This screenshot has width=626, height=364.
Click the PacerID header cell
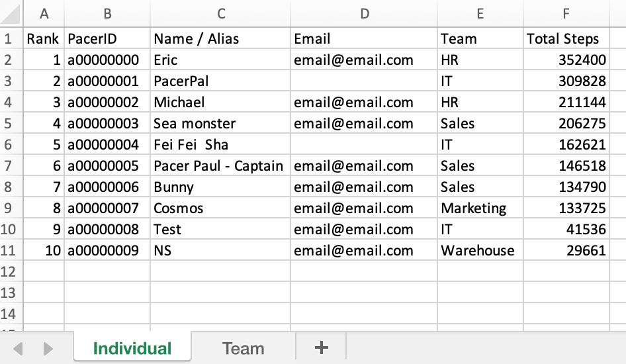coord(107,38)
